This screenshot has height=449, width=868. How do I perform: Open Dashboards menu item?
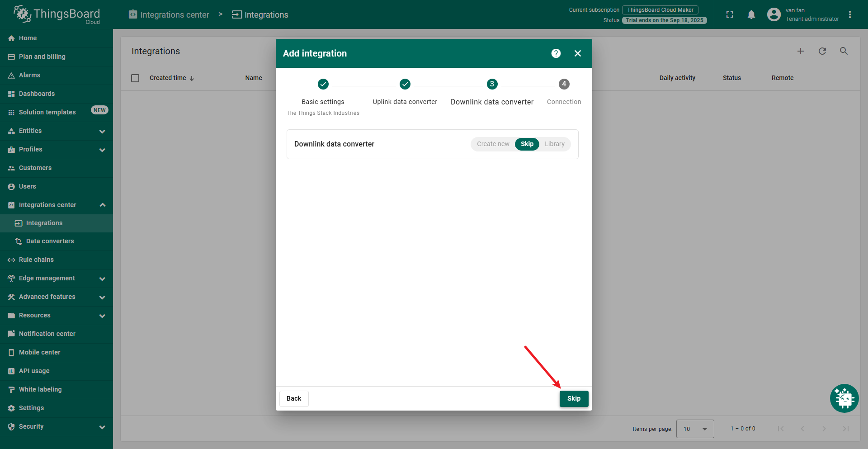pos(57,94)
